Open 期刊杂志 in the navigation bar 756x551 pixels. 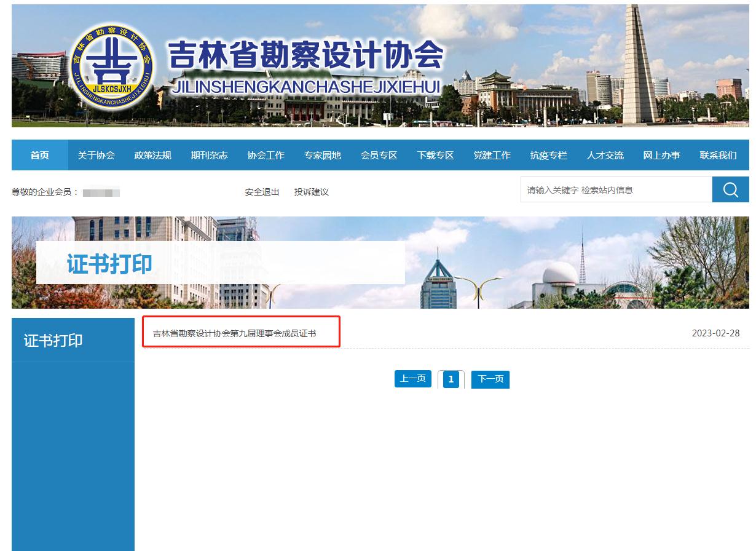point(210,155)
